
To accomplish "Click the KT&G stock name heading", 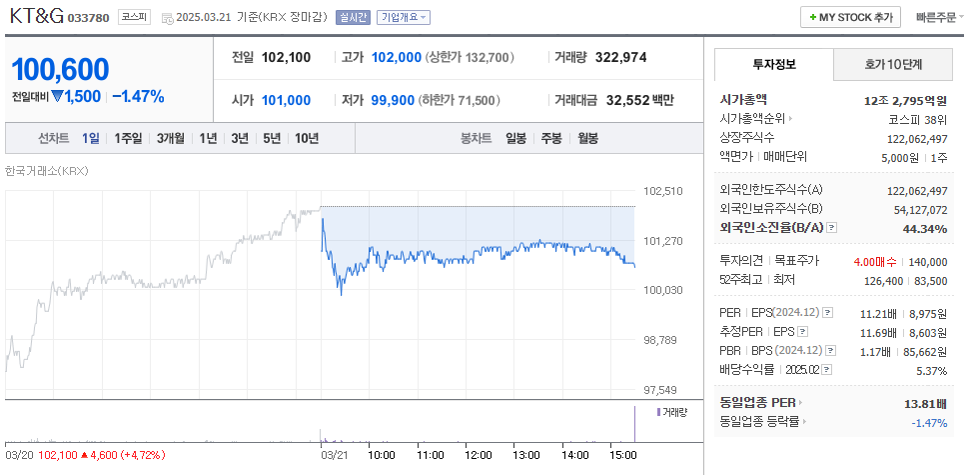I will pyautogui.click(x=37, y=17).
